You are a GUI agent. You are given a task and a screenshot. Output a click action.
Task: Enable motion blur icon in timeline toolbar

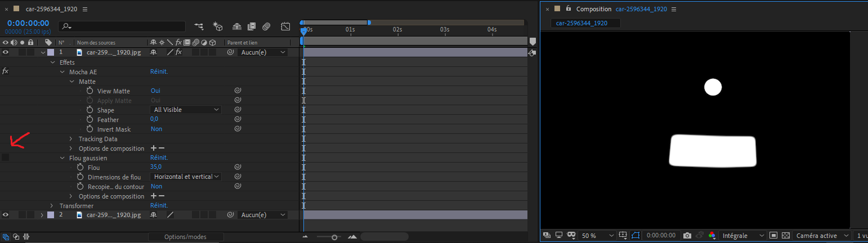(x=267, y=26)
